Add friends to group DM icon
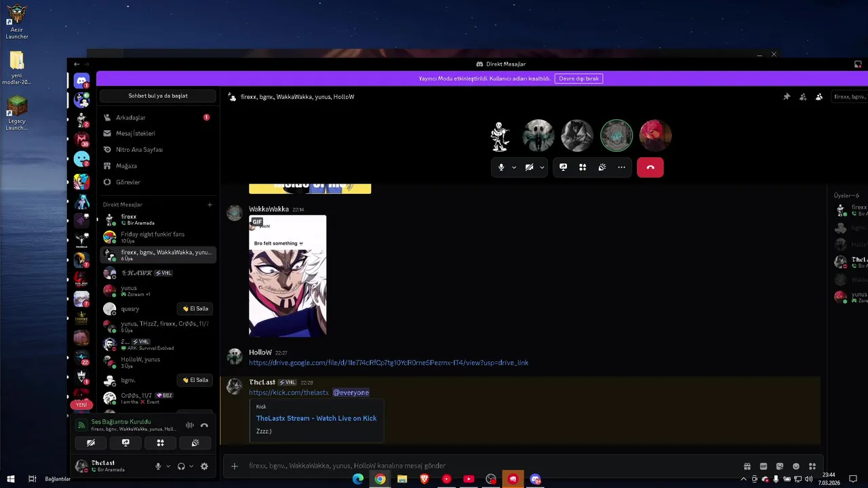 803,97
